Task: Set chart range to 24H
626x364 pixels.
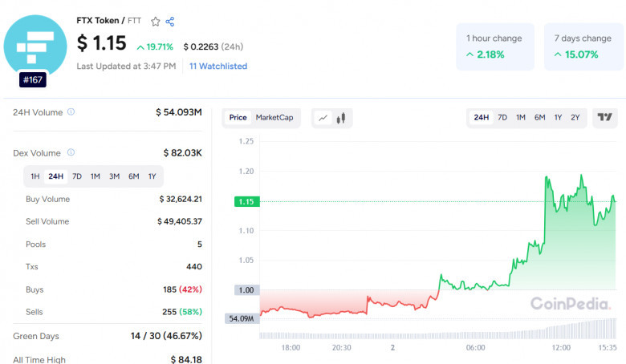Action: [x=481, y=118]
